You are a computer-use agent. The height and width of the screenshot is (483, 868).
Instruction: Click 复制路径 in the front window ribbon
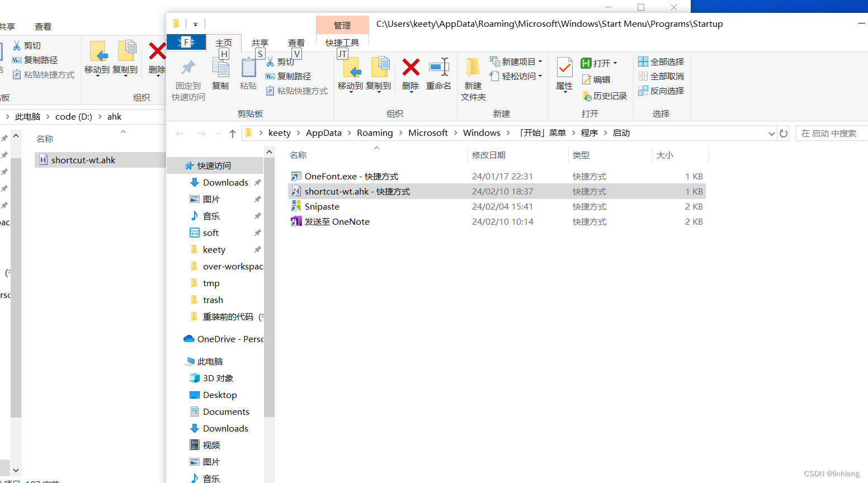click(289, 76)
